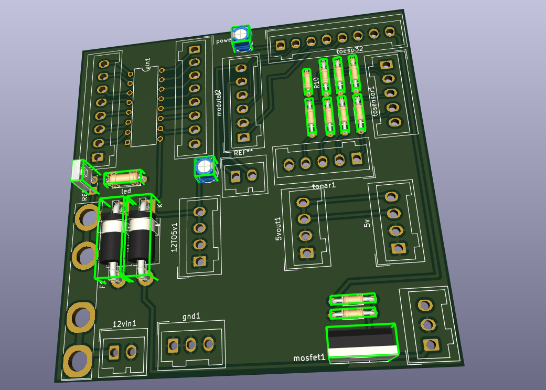Select the blue potentiometer near the power label

click(x=242, y=38)
